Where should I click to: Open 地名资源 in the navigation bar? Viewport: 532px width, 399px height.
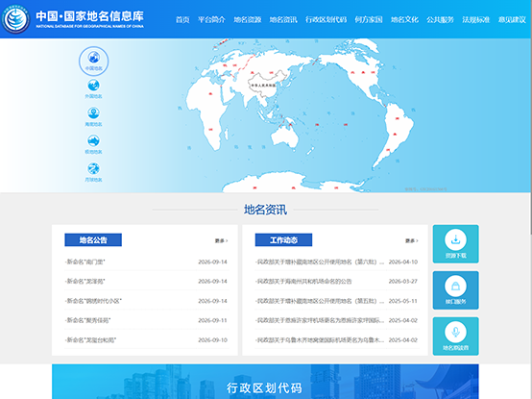pos(248,19)
